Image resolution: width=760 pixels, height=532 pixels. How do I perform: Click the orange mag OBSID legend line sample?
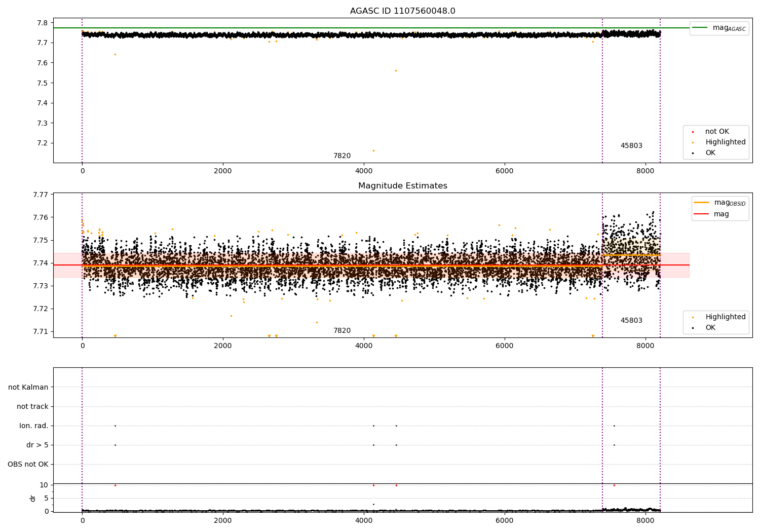click(x=701, y=203)
